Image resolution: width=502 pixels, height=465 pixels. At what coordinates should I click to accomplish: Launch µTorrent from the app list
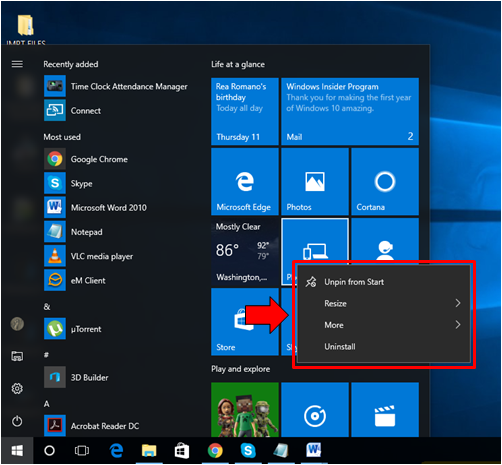(x=73, y=329)
